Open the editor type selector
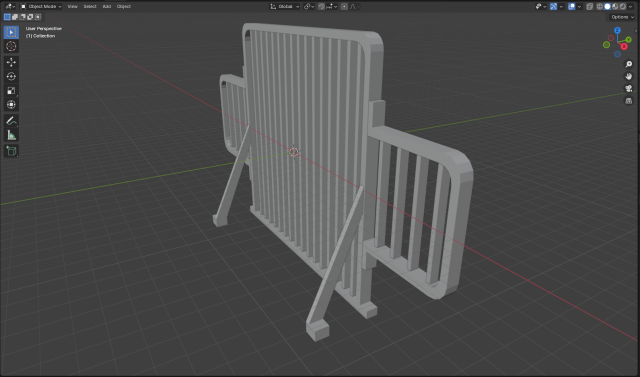Screen dimensions: 640x377 tap(10, 6)
